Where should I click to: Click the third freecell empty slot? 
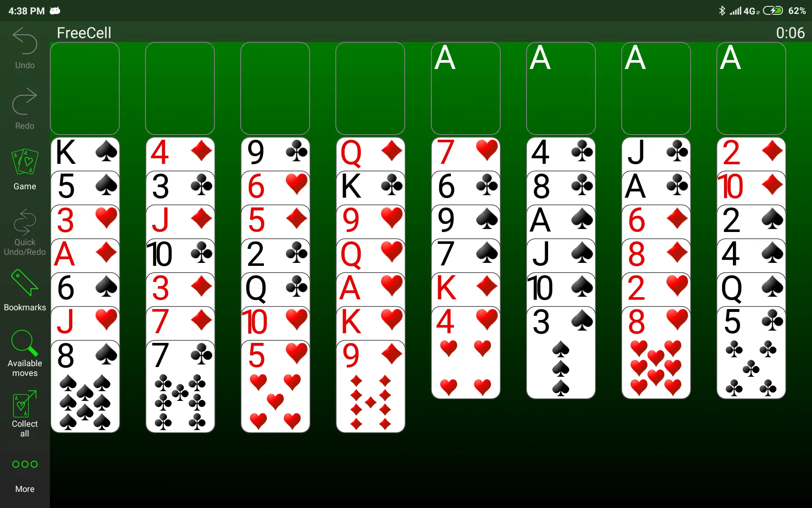[x=275, y=85]
